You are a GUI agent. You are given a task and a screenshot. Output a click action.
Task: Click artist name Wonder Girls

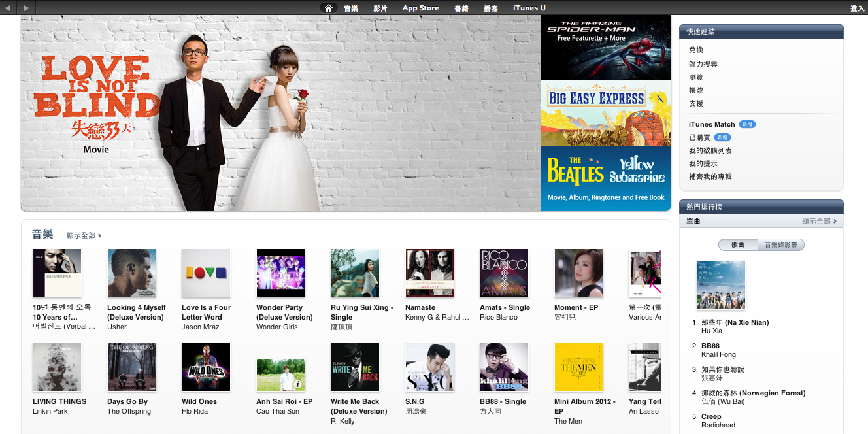(277, 327)
